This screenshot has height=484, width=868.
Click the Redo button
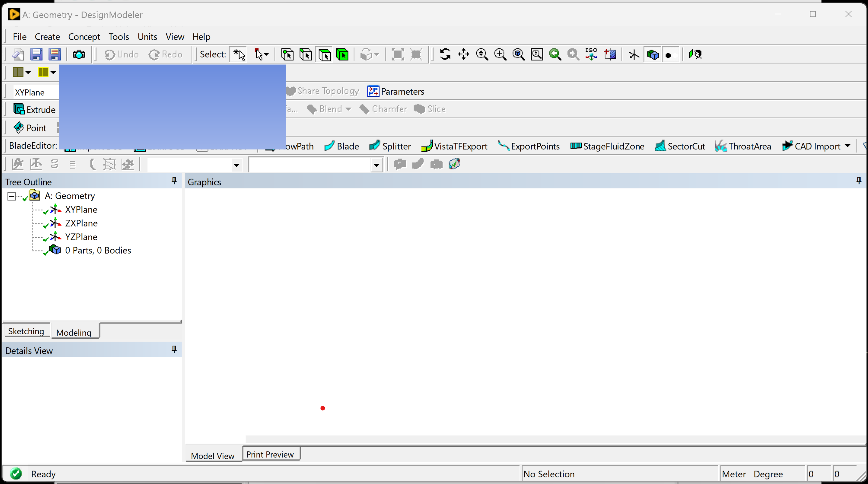(166, 54)
